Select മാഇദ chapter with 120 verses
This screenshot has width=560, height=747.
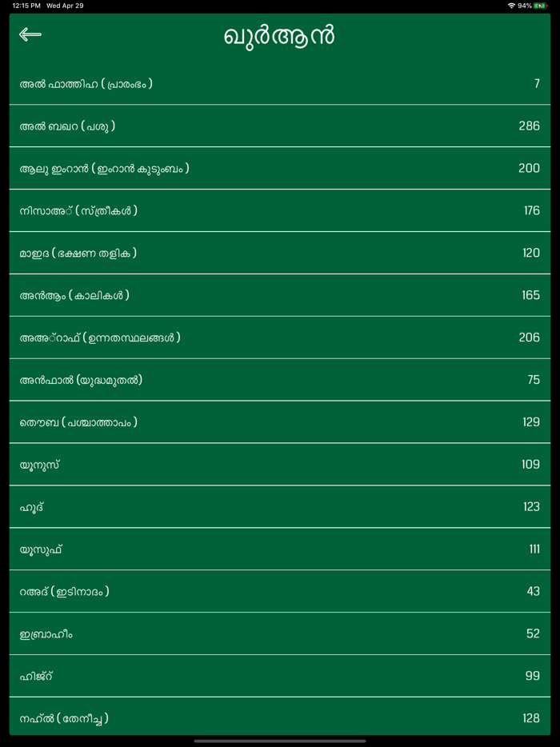click(x=280, y=253)
